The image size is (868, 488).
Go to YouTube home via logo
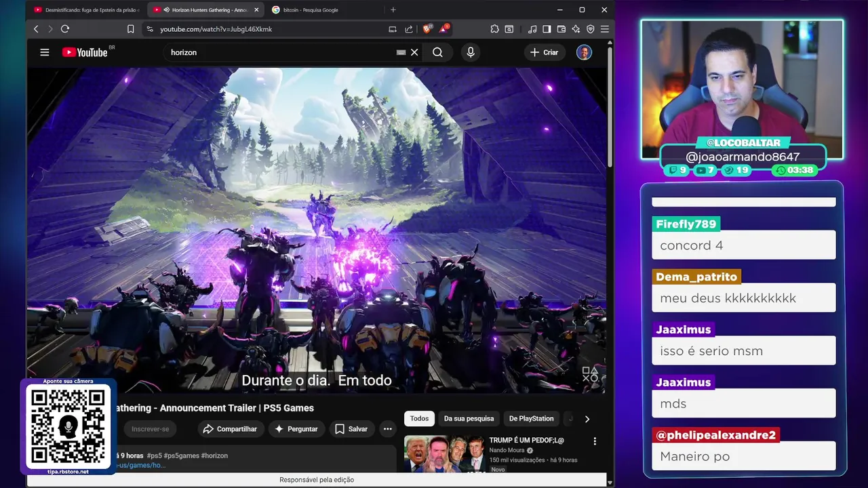pyautogui.click(x=85, y=52)
